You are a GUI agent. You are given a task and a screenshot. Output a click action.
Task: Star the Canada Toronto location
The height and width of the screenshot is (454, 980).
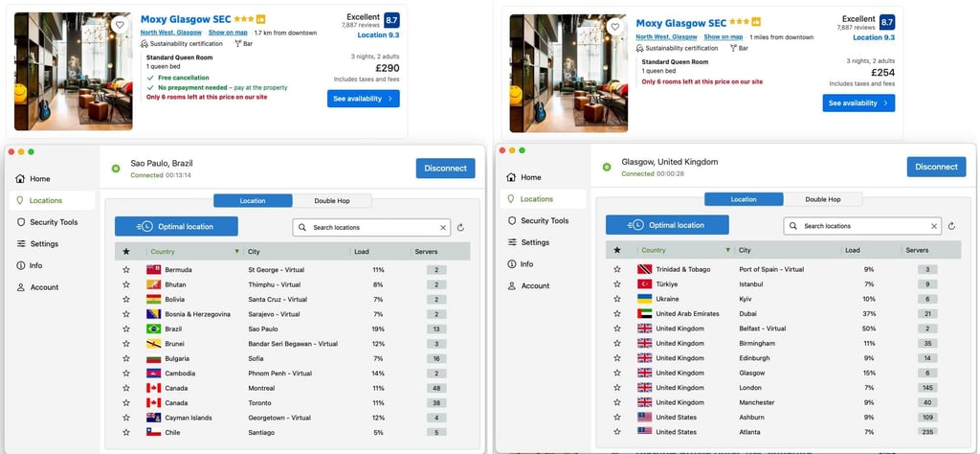[126, 402]
